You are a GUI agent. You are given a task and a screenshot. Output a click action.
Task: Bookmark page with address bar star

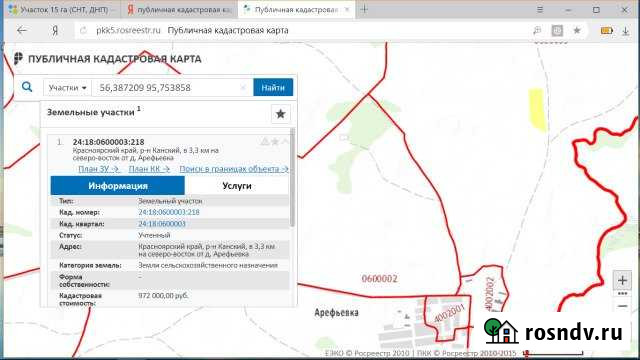pos(577,30)
